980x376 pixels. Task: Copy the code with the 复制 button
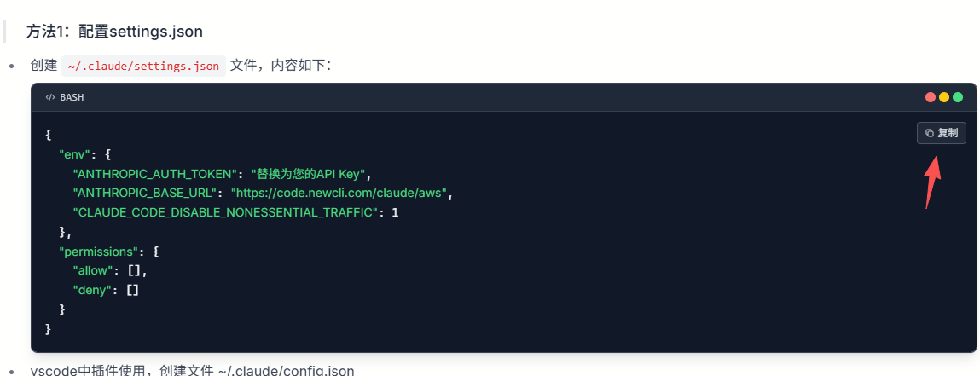[x=942, y=133]
